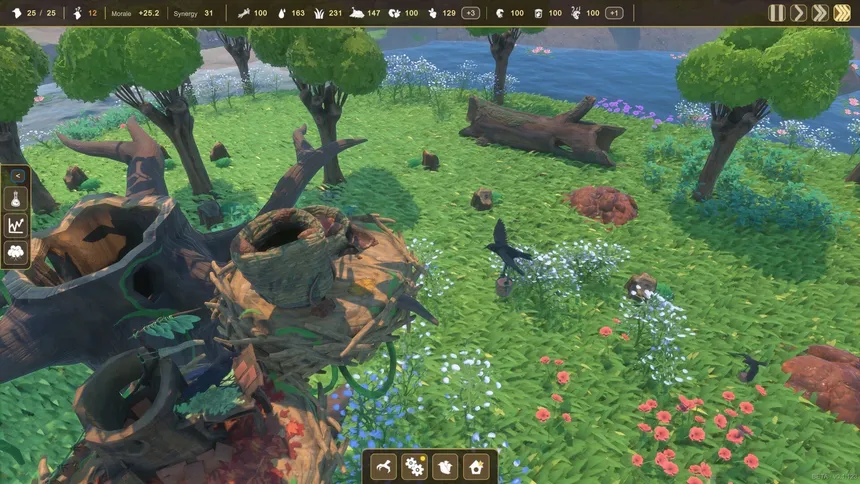
Task: Select the crow near the red clay mound
Action: point(751,367)
